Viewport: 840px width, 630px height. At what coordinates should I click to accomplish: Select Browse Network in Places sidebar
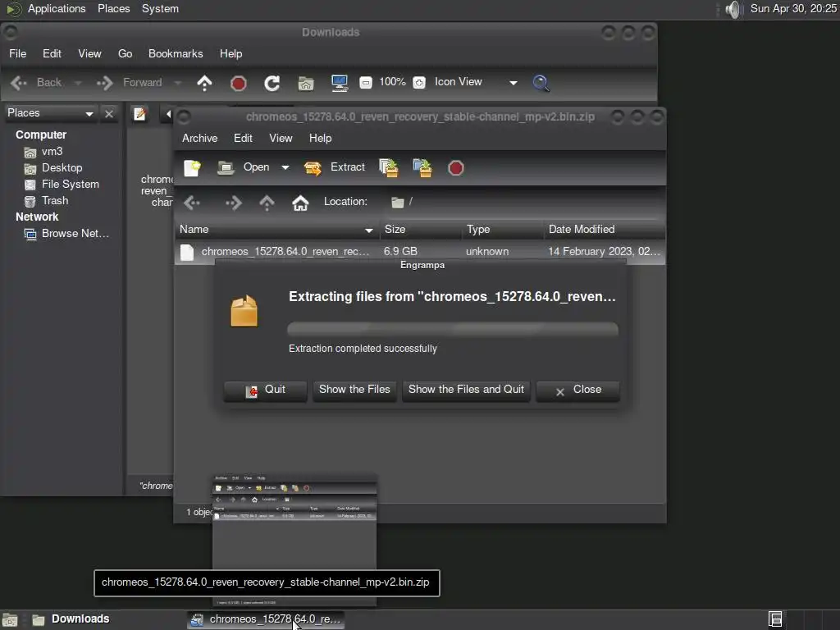click(x=67, y=234)
